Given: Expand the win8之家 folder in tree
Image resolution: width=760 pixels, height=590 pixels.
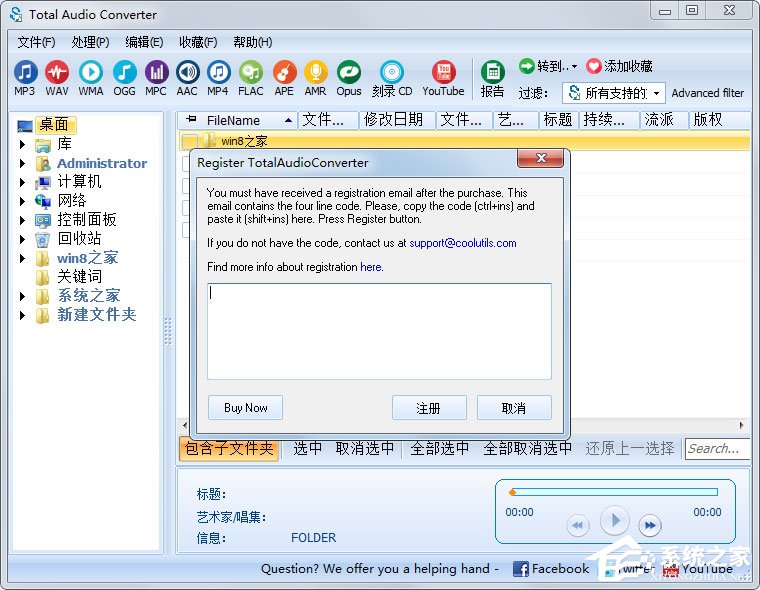Looking at the screenshot, I should [22, 258].
